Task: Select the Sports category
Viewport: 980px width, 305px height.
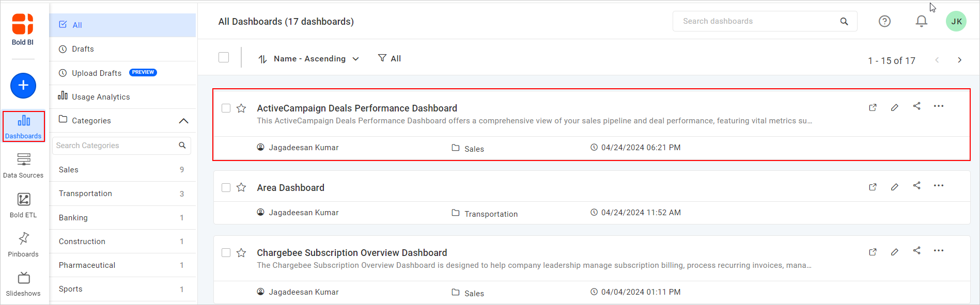Action: pyautogui.click(x=122, y=289)
